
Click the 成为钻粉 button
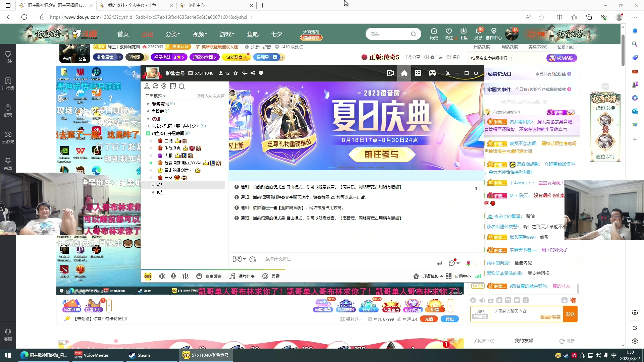[562, 58]
